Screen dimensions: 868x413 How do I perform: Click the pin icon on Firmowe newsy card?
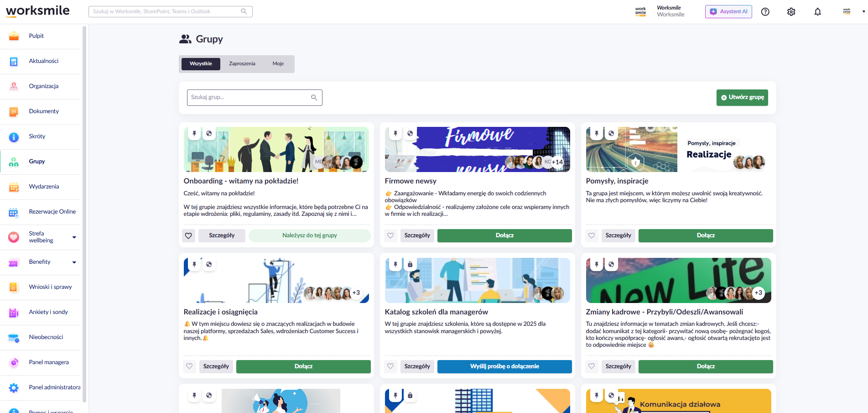tap(395, 134)
